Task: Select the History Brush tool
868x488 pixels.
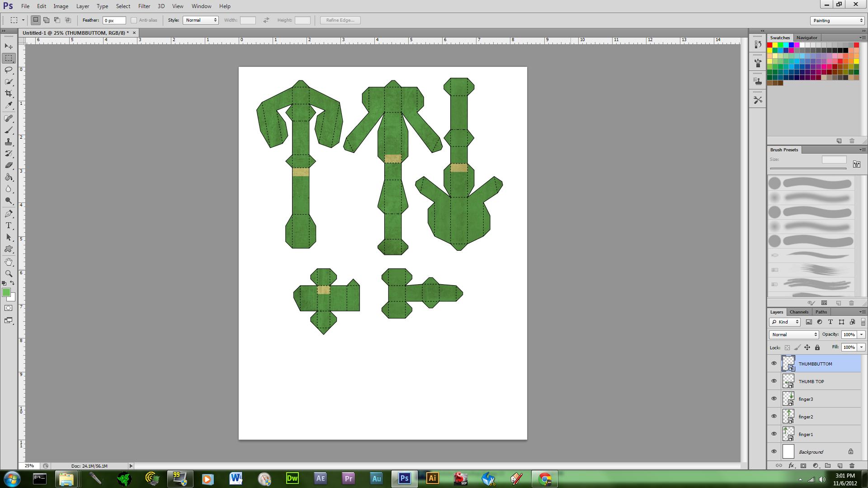Action: tap(9, 154)
